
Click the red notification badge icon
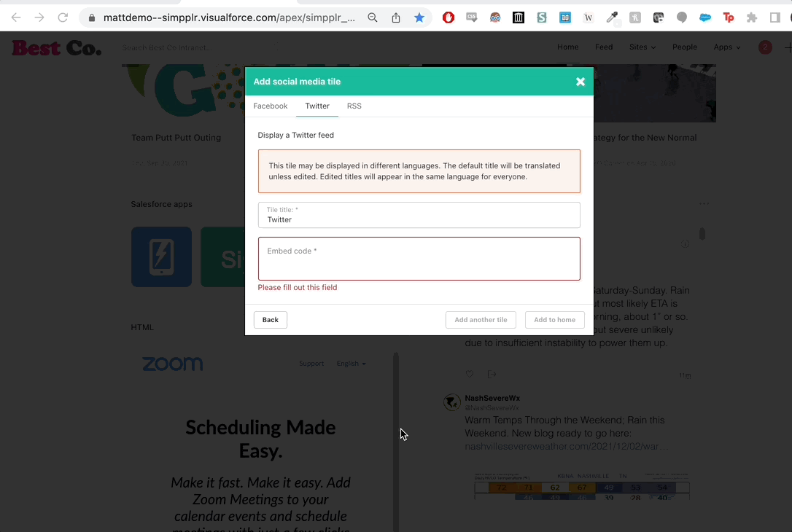[764, 47]
